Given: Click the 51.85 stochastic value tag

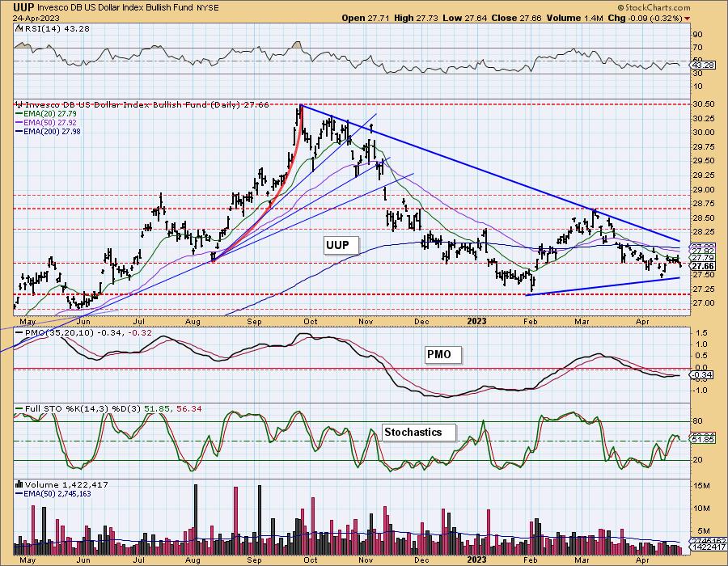Looking at the screenshot, I should [x=702, y=439].
